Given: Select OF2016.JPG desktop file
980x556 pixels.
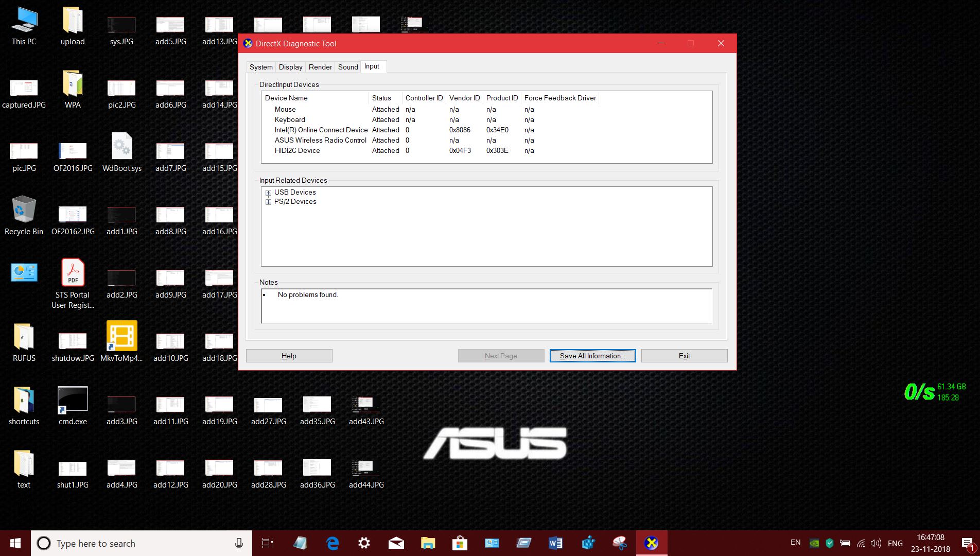Looking at the screenshot, I should 73,157.
